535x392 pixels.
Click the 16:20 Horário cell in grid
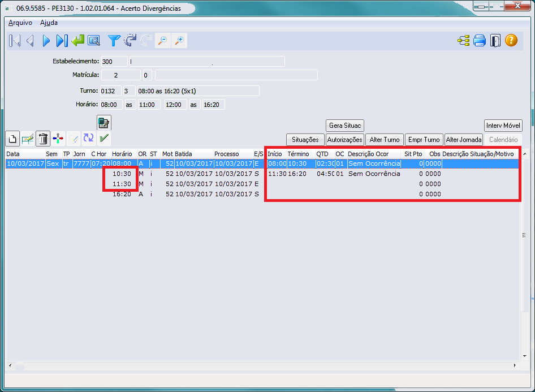pyautogui.click(x=122, y=194)
